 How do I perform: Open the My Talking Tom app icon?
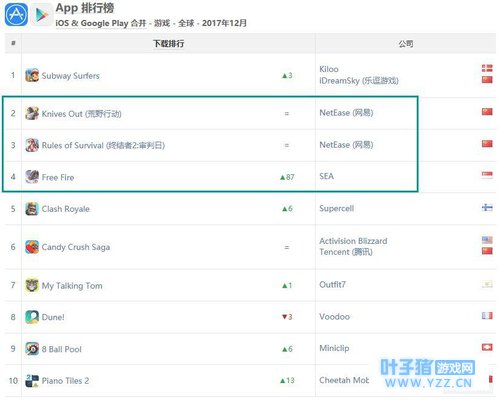pos(32,285)
